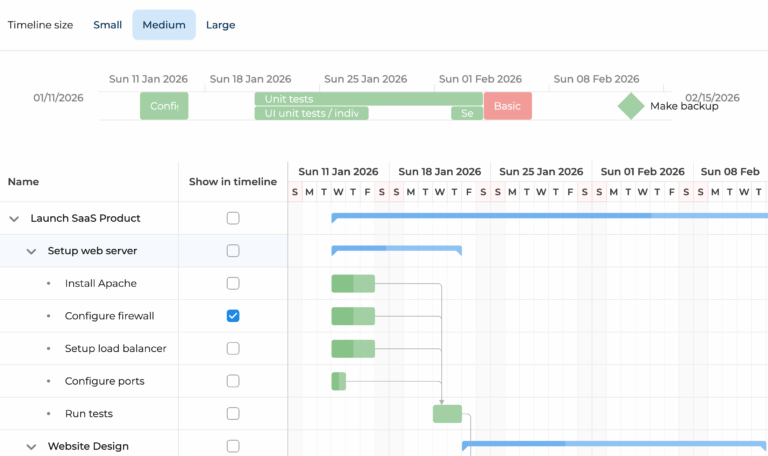
Task: Click the Run tests Gantt bar
Action: [447, 414]
